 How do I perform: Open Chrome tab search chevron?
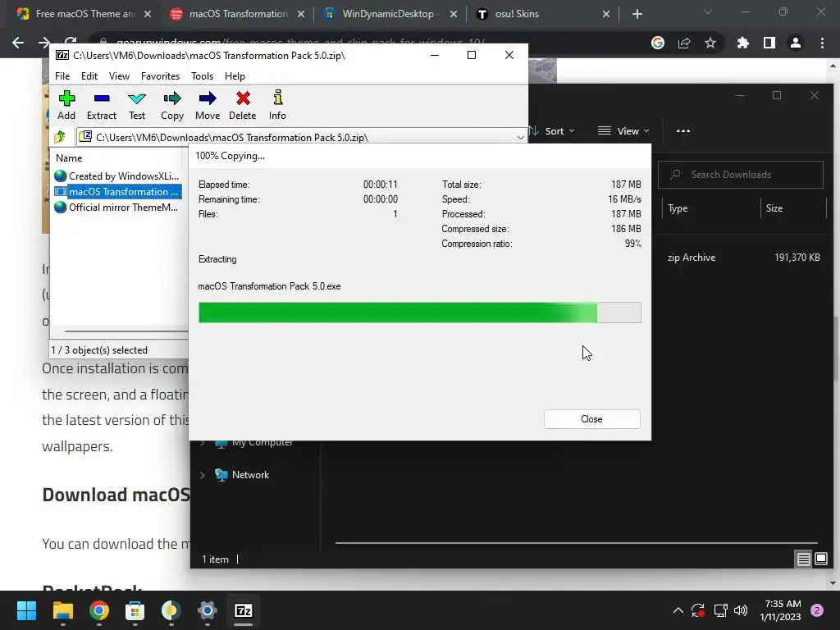coord(708,11)
